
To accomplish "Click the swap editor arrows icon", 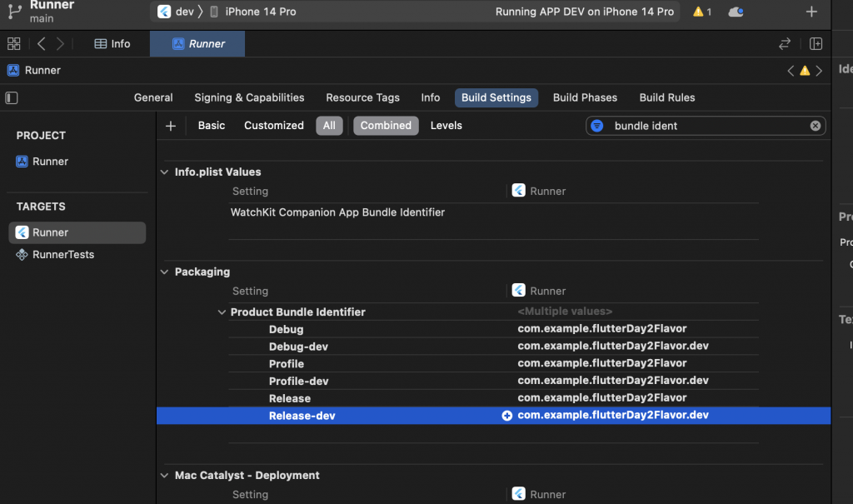I will coord(784,44).
